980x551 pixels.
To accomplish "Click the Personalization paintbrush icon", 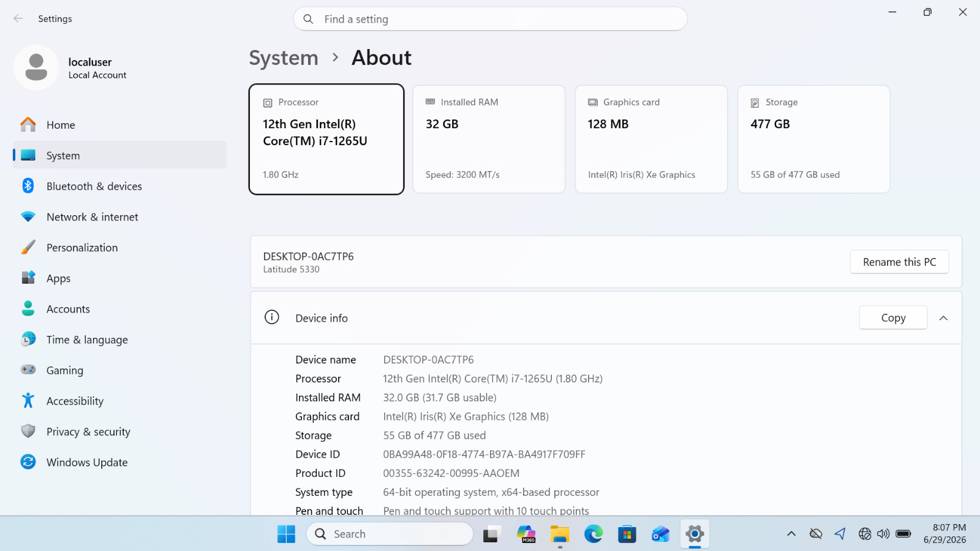I will point(28,247).
